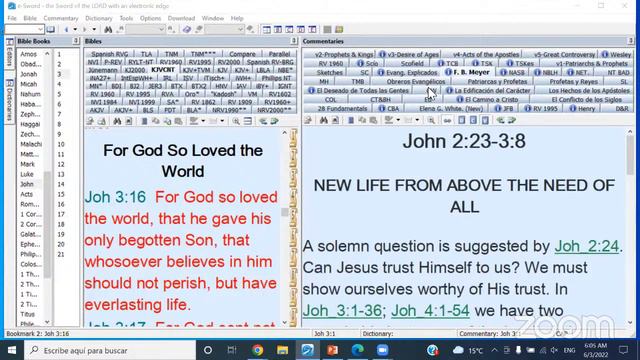Toggle the Bibles panel pin
This screenshot has width=640, height=360.
click(x=294, y=41)
